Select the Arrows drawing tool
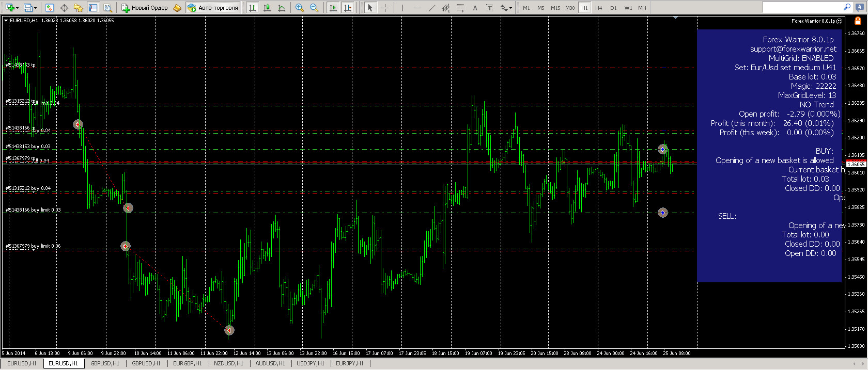The width and height of the screenshot is (868, 370). click(504, 8)
